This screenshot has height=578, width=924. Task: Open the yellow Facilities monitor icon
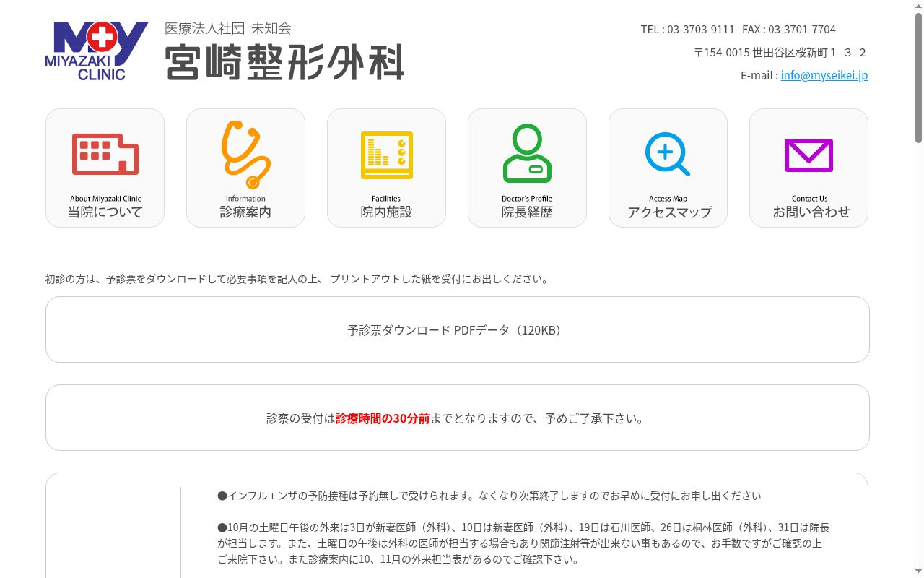tap(387, 155)
